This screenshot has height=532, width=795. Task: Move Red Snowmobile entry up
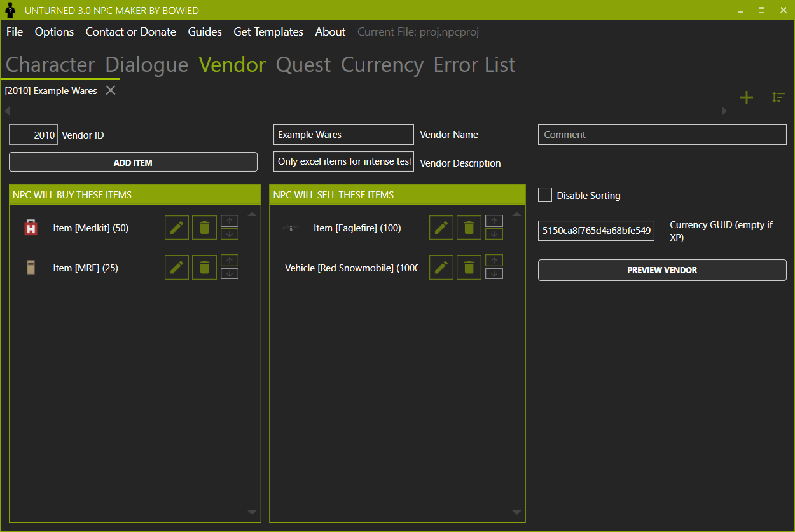point(494,261)
